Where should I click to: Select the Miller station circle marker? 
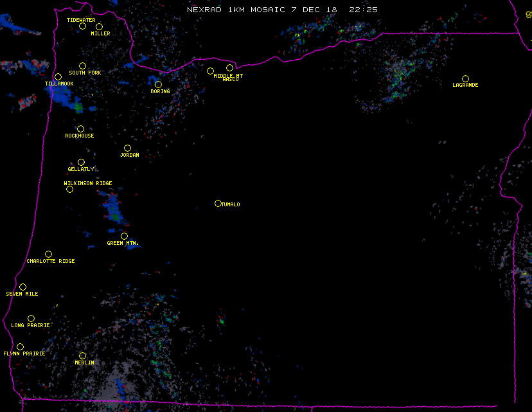pos(99,26)
